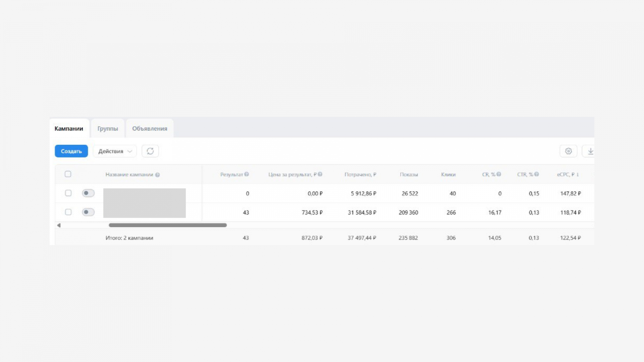Click the help icon next to Название кампании
Viewport: 644px width, 362px height.
[157, 175]
